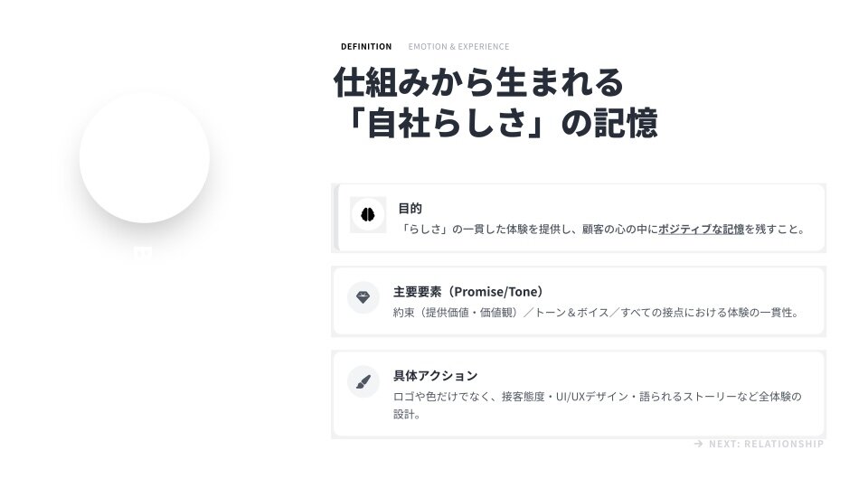Screen dimensions: 868x488
Task: Go to NEXT: RELATIONSHIP link
Action: click(x=759, y=444)
